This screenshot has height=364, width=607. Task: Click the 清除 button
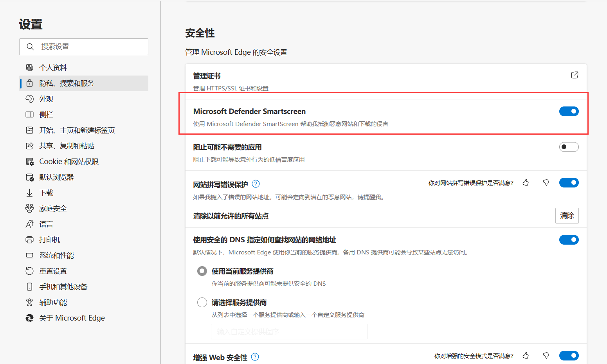pos(567,216)
